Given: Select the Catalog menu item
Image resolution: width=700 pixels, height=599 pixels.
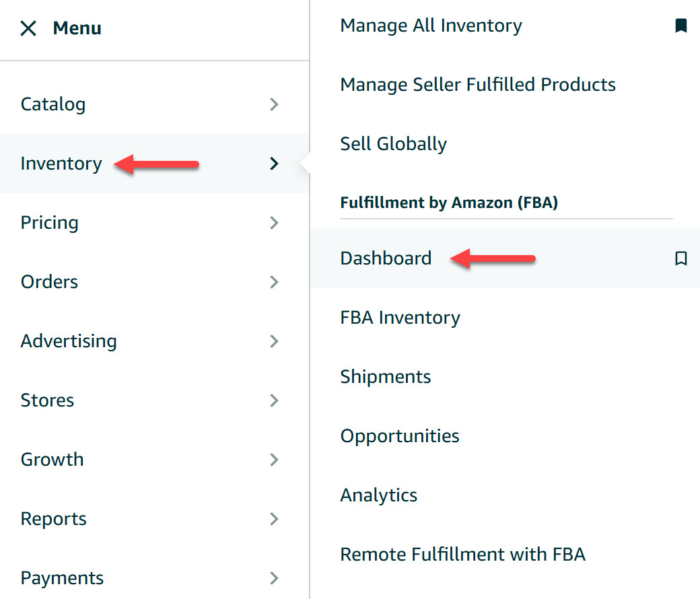Looking at the screenshot, I should [53, 104].
